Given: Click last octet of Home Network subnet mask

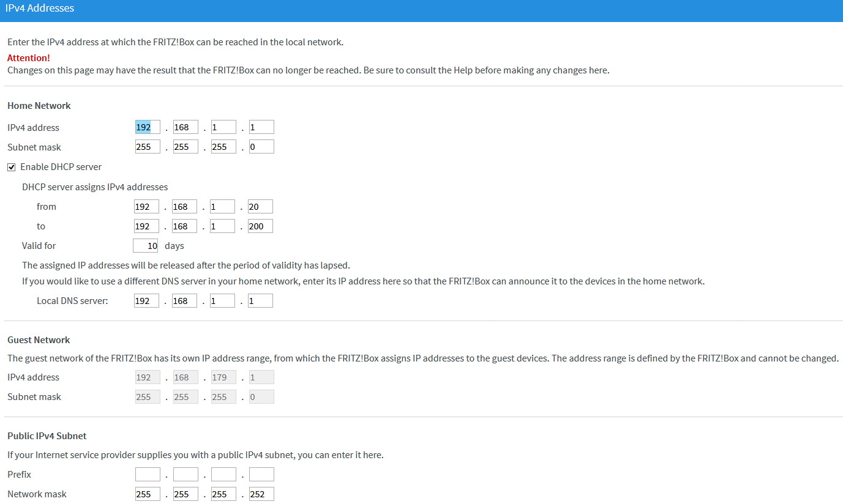Looking at the screenshot, I should 261,147.
